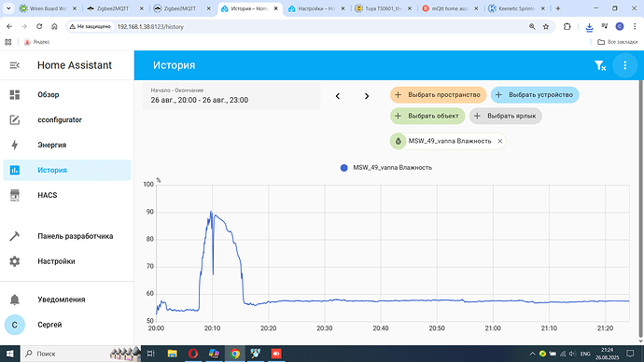The image size is (644, 362).
Task: Open the start-end date range picker
Action: pos(231,96)
